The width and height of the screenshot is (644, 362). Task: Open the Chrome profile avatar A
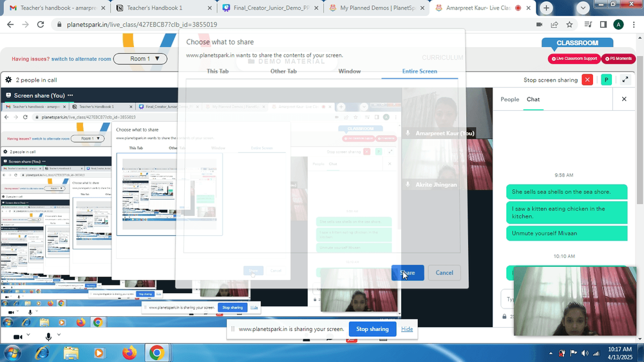618,24
